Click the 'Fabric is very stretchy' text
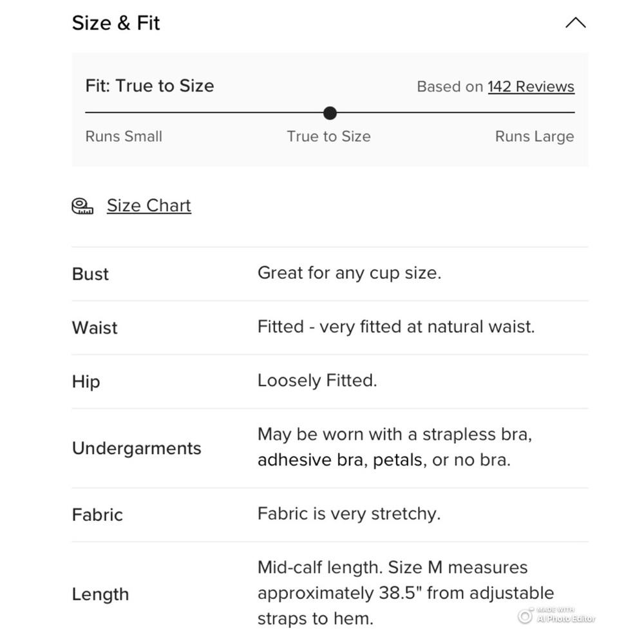 tap(348, 514)
